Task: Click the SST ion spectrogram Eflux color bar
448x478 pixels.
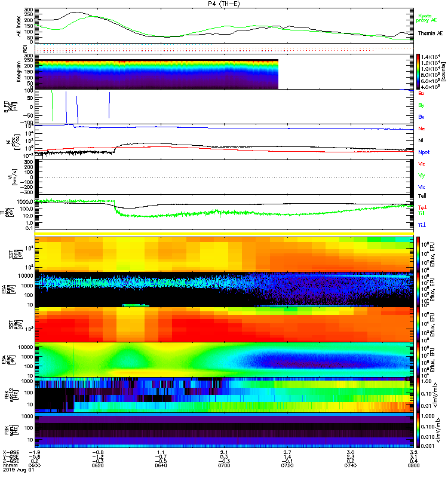Action: [418, 255]
